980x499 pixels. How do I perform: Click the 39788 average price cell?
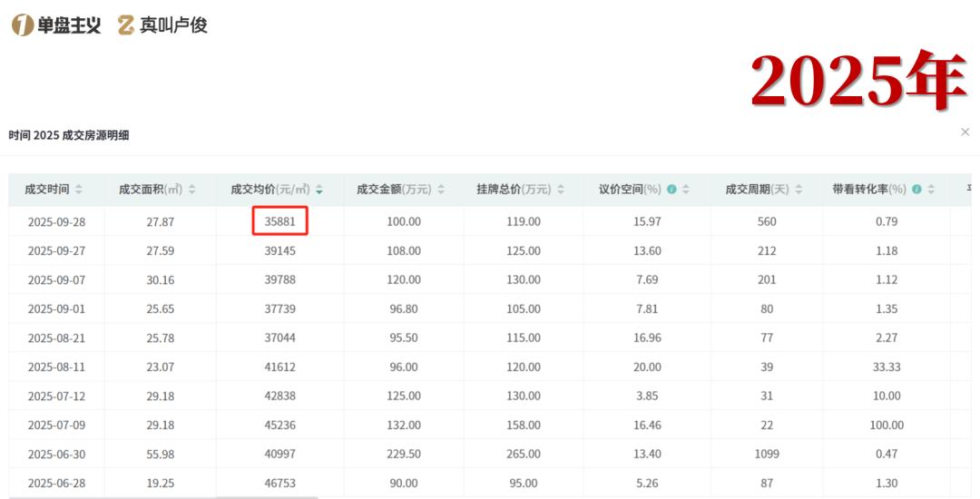(280, 279)
